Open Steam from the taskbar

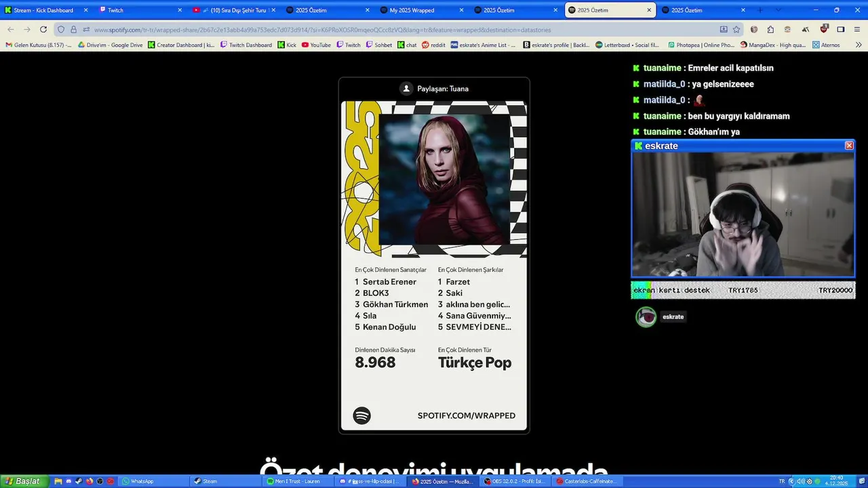tap(225, 481)
